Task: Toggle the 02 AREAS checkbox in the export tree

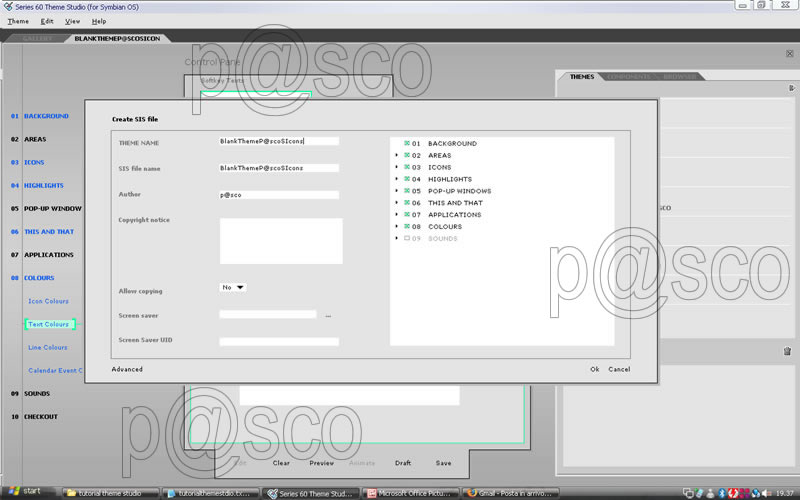Action: tap(407, 155)
